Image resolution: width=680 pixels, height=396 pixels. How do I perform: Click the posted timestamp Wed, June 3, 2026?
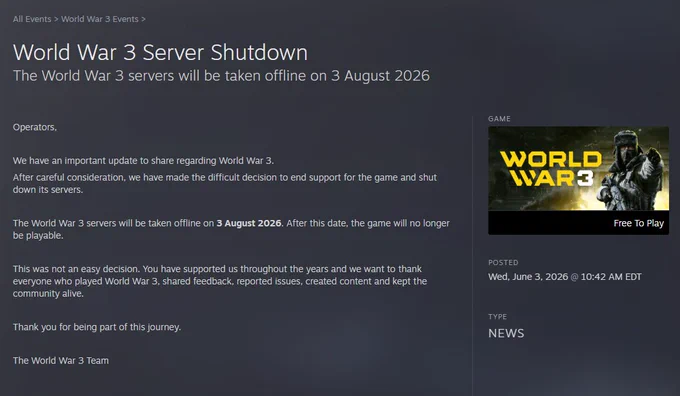point(565,277)
